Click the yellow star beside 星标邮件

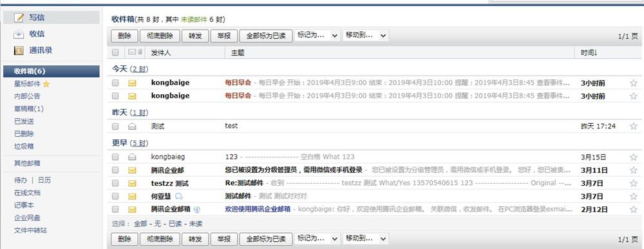click(46, 84)
